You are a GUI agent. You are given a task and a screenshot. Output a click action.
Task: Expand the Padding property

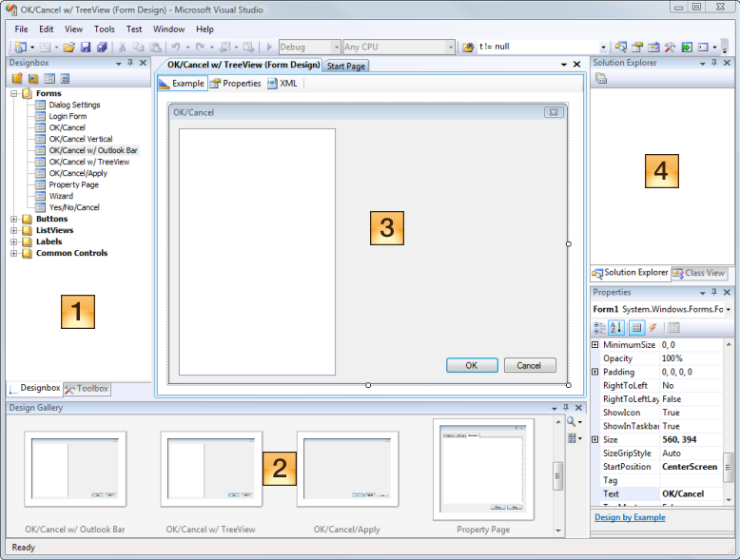coord(595,372)
